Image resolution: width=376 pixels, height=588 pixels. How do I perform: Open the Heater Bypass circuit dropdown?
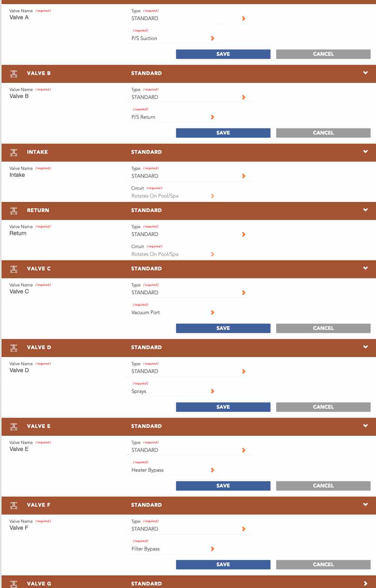tap(173, 470)
